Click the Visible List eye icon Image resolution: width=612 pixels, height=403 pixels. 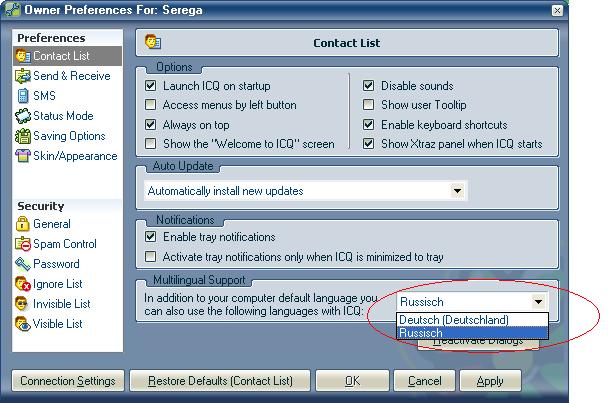point(23,324)
